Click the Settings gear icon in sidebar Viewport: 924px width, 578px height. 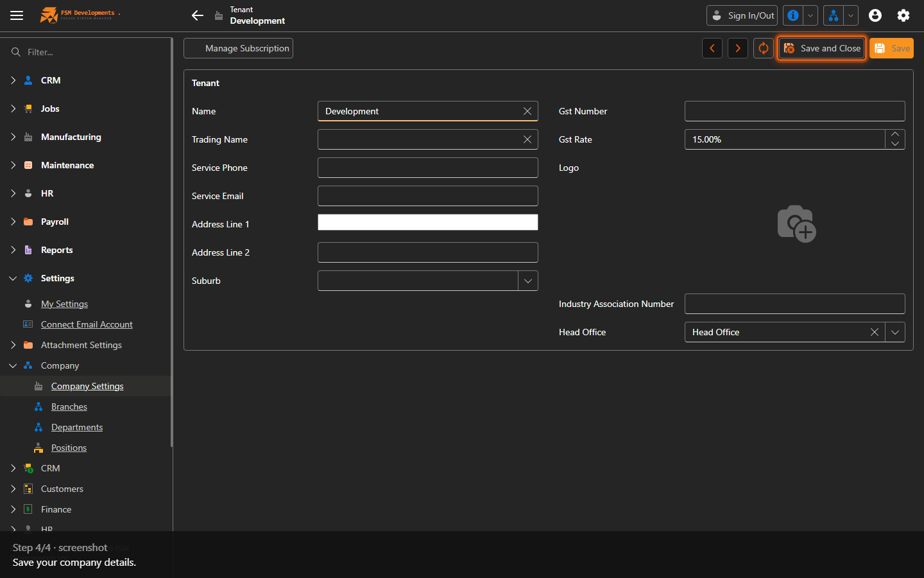tap(28, 278)
